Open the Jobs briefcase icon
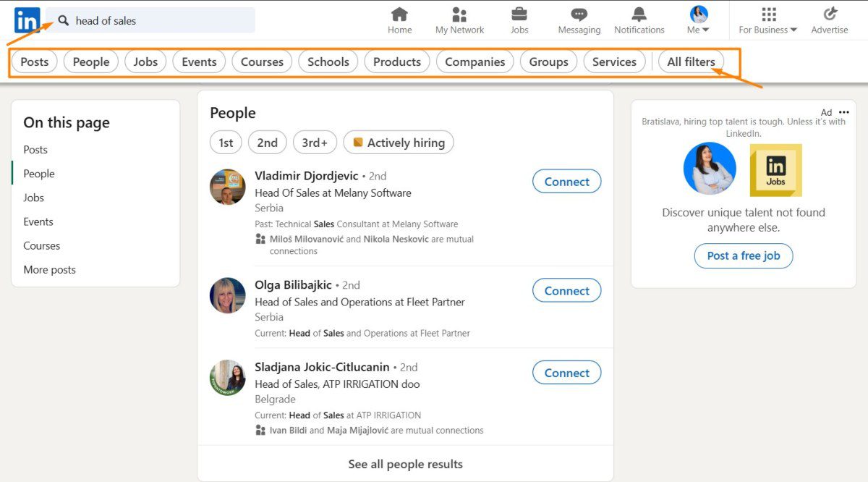 coord(519,14)
